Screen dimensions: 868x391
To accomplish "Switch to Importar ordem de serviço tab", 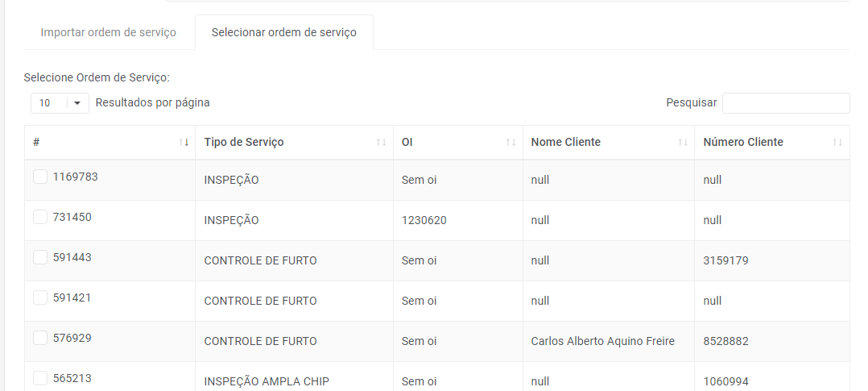I will 108,33.
